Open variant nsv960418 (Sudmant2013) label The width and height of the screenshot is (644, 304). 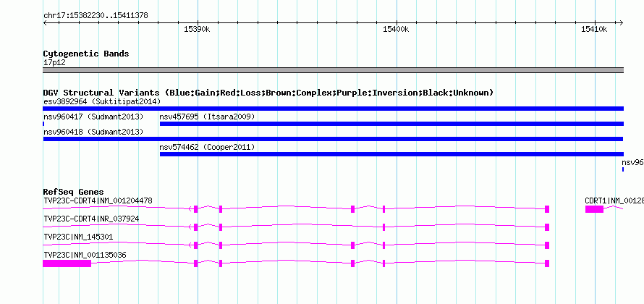coord(93,132)
